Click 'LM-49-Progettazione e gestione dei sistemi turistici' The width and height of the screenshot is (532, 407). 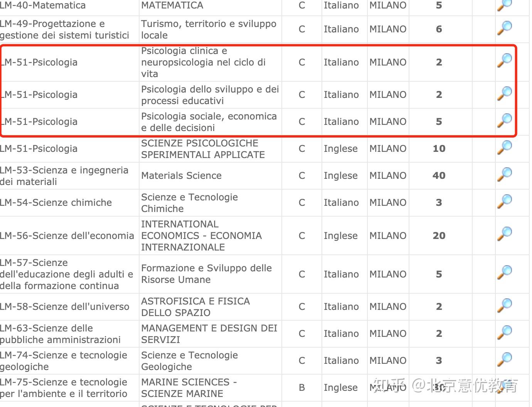coord(64,29)
